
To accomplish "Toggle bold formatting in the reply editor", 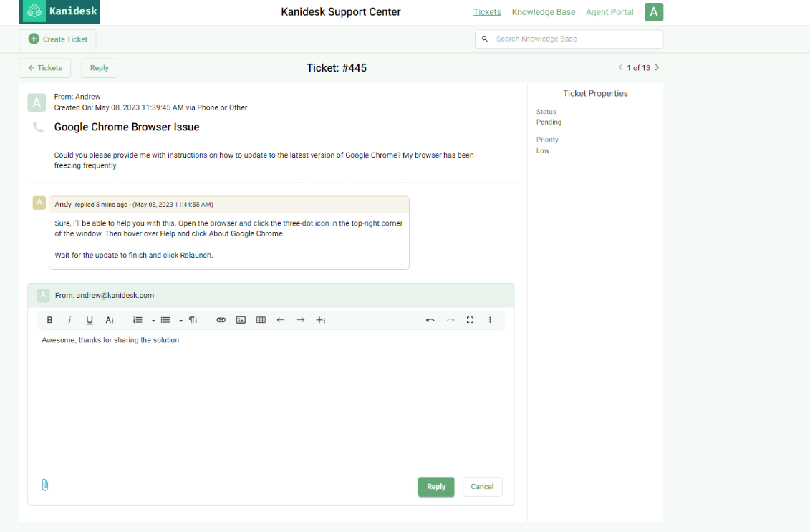I will pyautogui.click(x=49, y=320).
